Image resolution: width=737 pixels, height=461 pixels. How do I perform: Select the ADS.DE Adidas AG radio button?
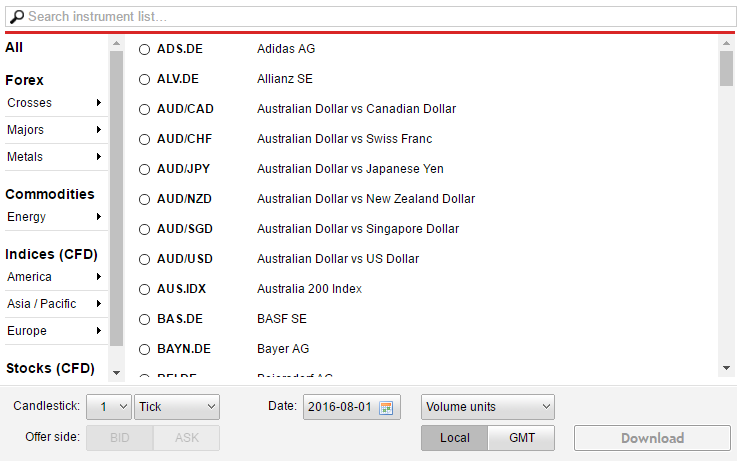point(144,49)
